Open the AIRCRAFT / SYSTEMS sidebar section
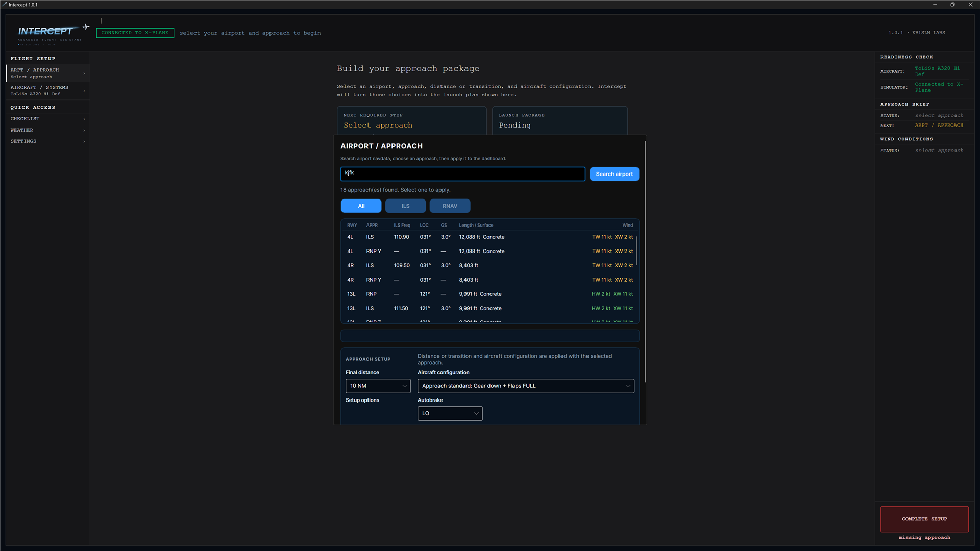The height and width of the screenshot is (551, 980). 48,90
